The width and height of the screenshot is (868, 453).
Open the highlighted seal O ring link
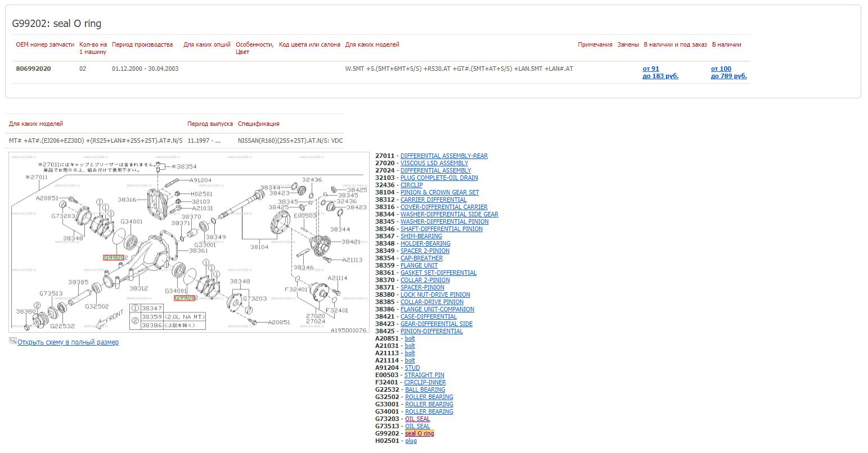(x=420, y=434)
